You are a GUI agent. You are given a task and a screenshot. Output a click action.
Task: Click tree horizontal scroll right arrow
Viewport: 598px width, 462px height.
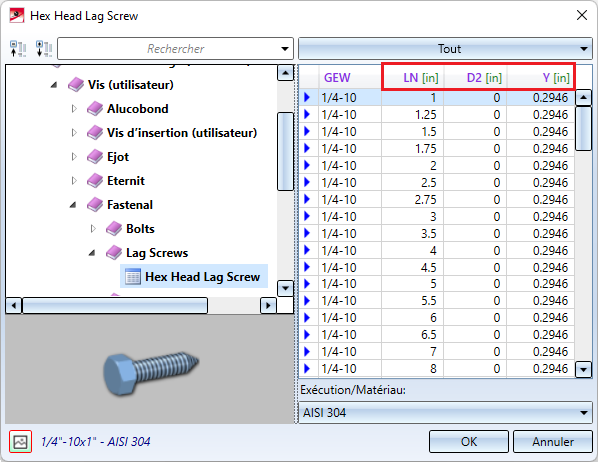pos(268,306)
